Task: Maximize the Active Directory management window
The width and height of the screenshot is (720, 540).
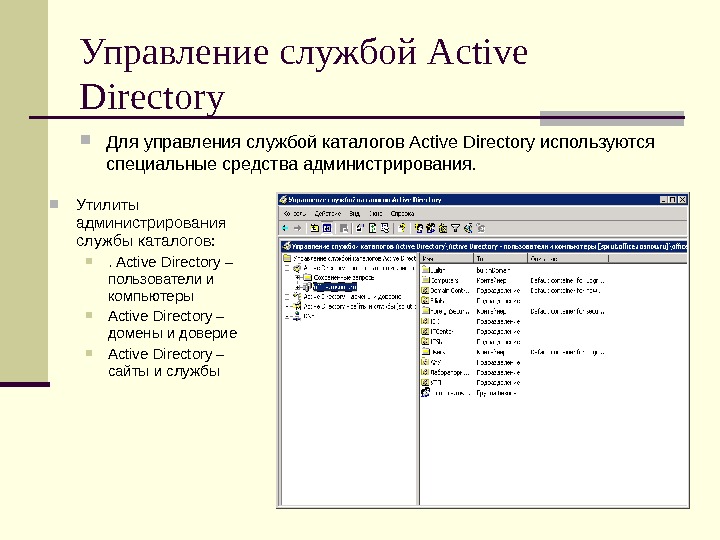Action: pos(673,200)
